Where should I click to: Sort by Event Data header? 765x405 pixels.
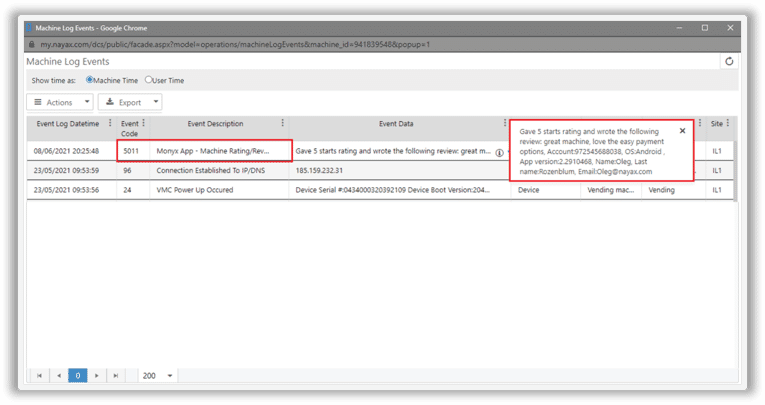pos(396,124)
